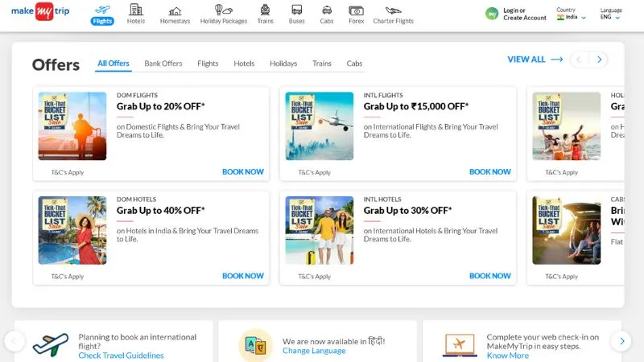Open the INTL FLIGHTS airplane thumbnail image
Image resolution: width=644 pixels, height=362 pixels.
[320, 126]
